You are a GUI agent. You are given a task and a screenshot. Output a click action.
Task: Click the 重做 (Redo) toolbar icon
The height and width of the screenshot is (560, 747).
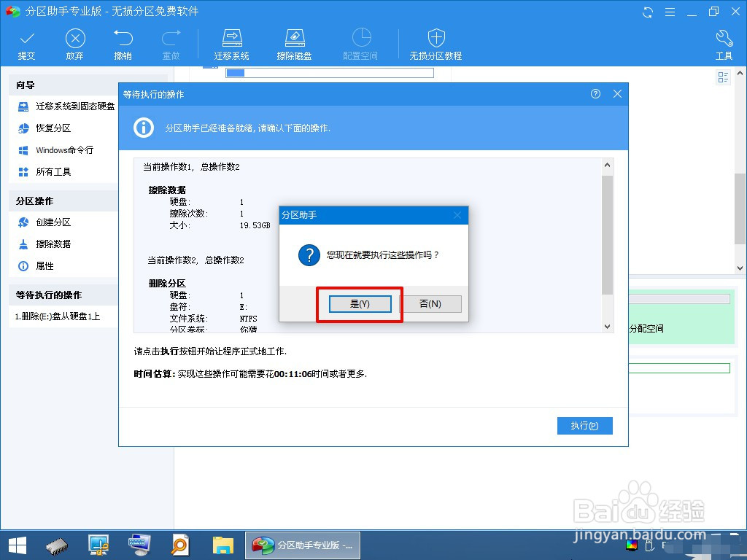pyautogui.click(x=171, y=44)
